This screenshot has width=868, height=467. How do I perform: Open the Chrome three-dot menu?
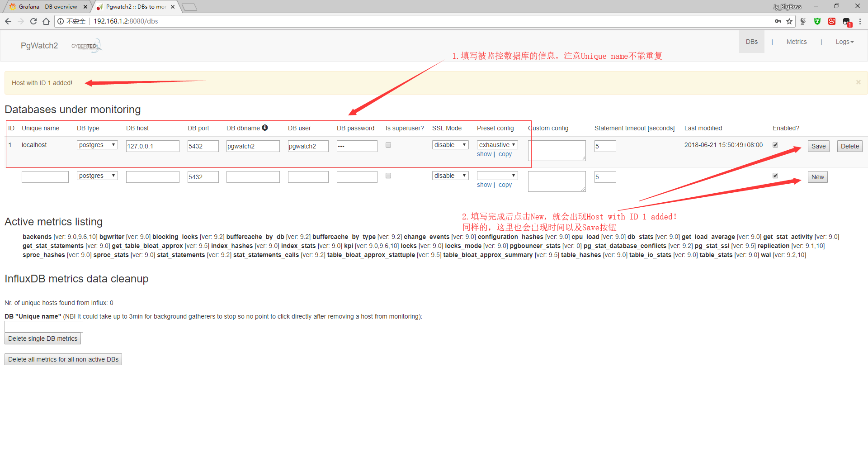(x=860, y=21)
